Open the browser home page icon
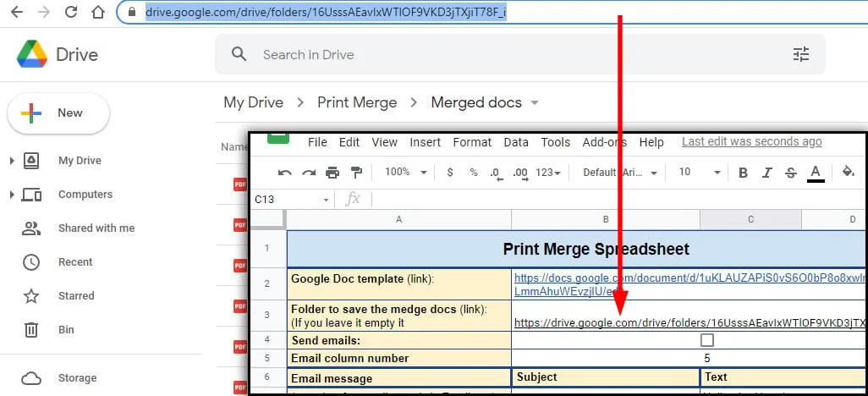 click(x=98, y=12)
